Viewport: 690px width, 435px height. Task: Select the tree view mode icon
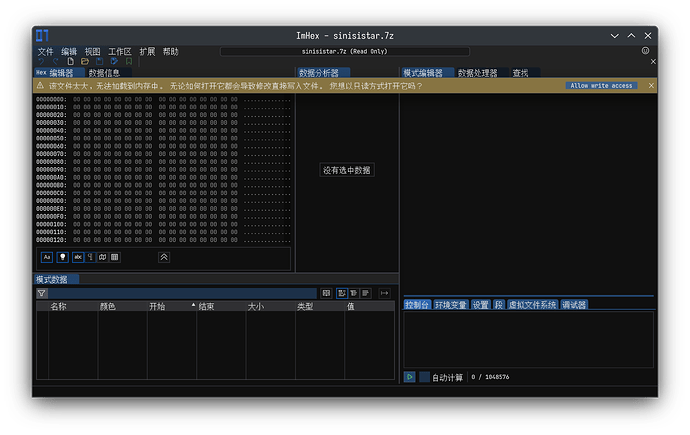[x=342, y=293]
